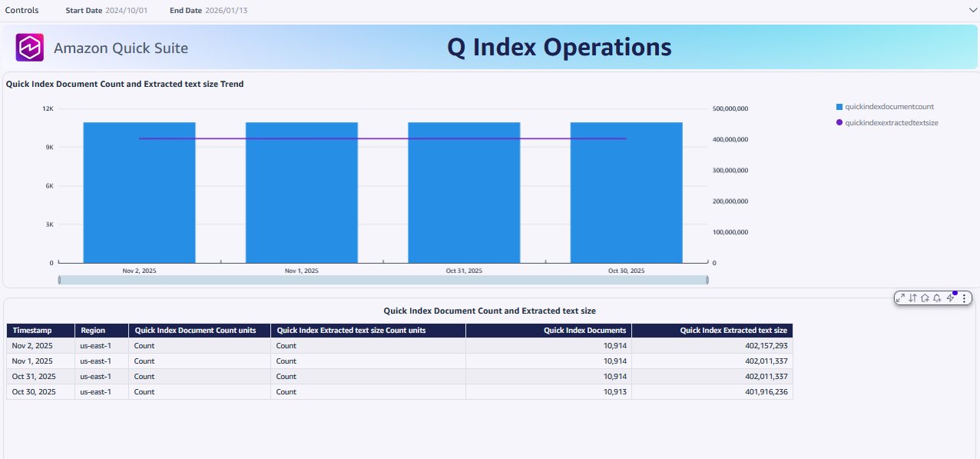The image size is (980, 459).
Task: Open insights via the lightning bolt icon
Action: pyautogui.click(x=950, y=298)
